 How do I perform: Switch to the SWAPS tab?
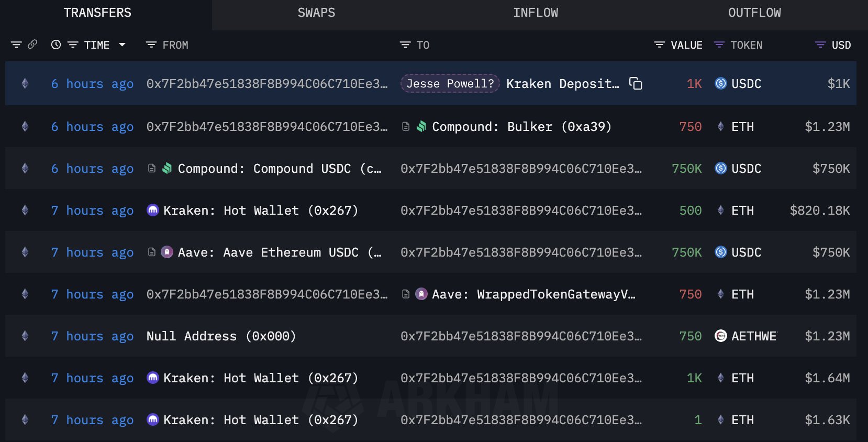coord(316,13)
